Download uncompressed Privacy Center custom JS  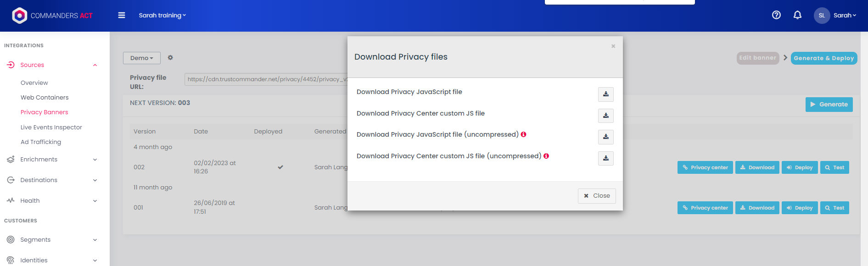(x=605, y=158)
